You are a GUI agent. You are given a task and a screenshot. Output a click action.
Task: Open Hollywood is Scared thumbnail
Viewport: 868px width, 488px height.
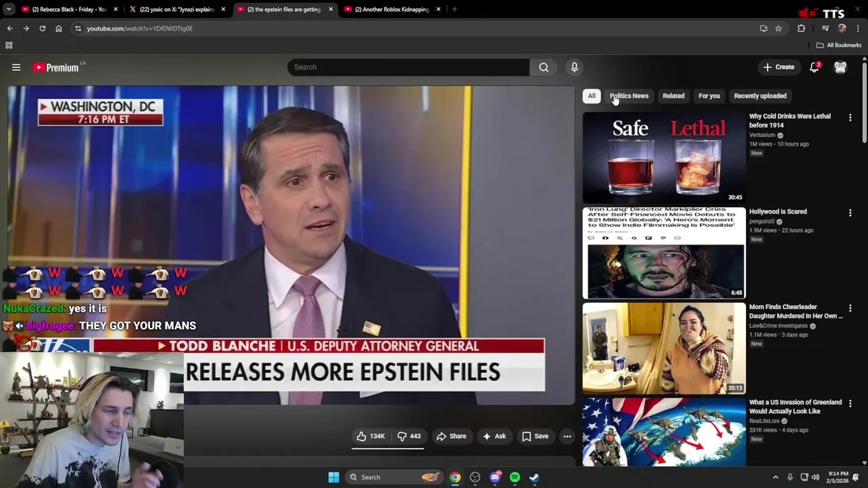[664, 253]
